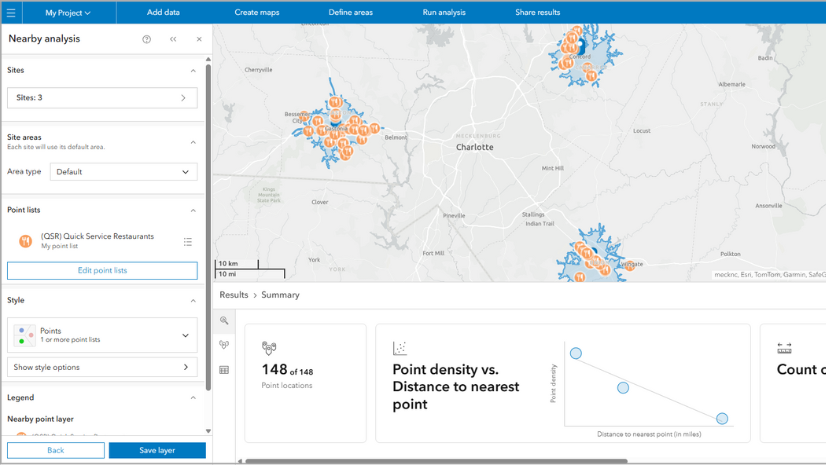Image resolution: width=826 pixels, height=465 pixels.
Task: Click the map attribution text
Action: (x=769, y=274)
